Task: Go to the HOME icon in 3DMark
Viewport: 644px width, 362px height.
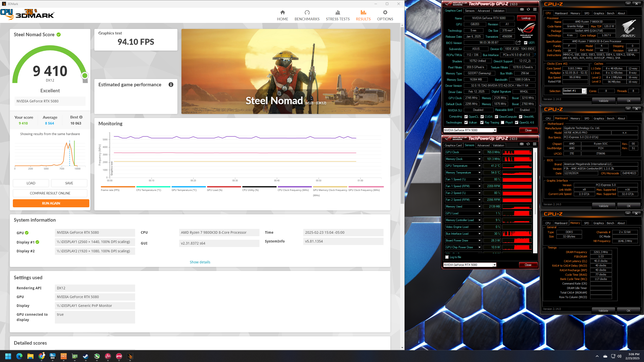Action: (283, 12)
